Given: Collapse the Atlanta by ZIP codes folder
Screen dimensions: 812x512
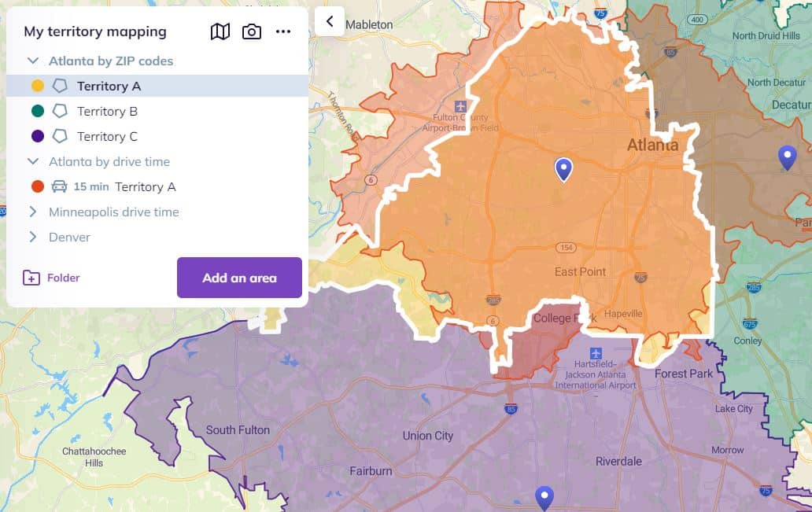Looking at the screenshot, I should pos(33,61).
